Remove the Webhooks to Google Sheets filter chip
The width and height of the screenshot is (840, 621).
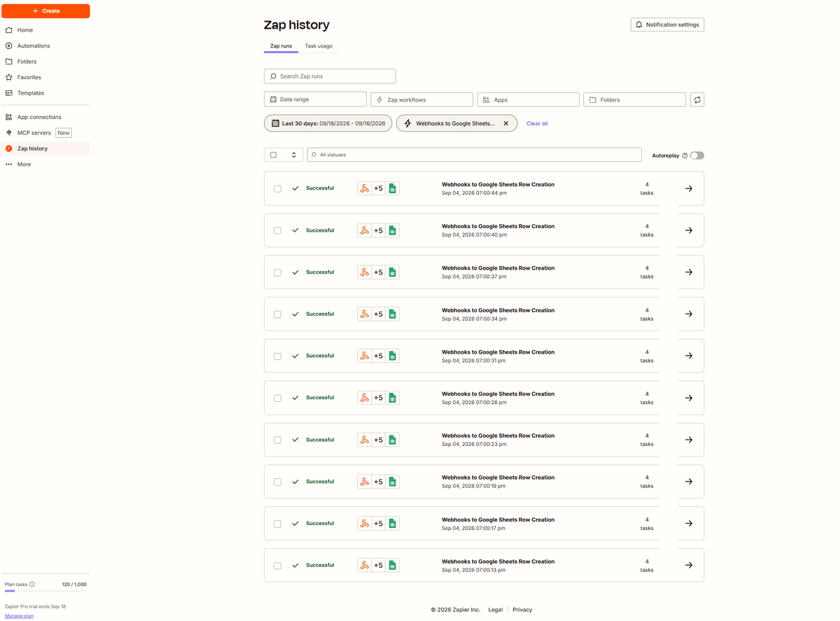coord(506,123)
